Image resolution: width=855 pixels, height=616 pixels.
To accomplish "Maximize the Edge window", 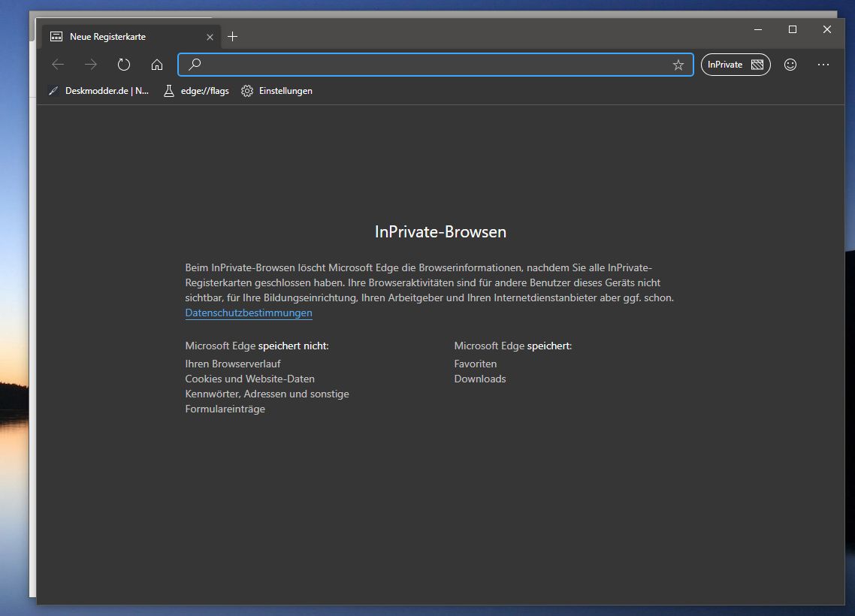I will 793,29.
